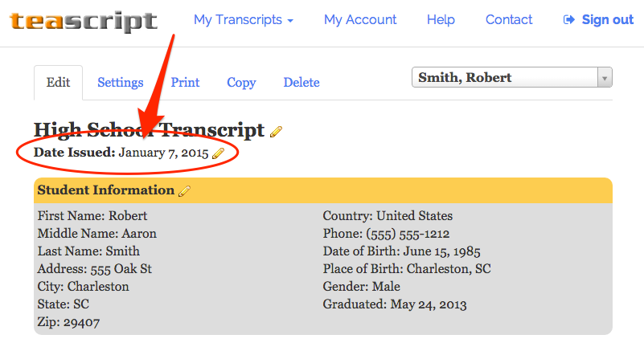644x347 pixels.
Task: Open the Help page link
Action: 441,20
